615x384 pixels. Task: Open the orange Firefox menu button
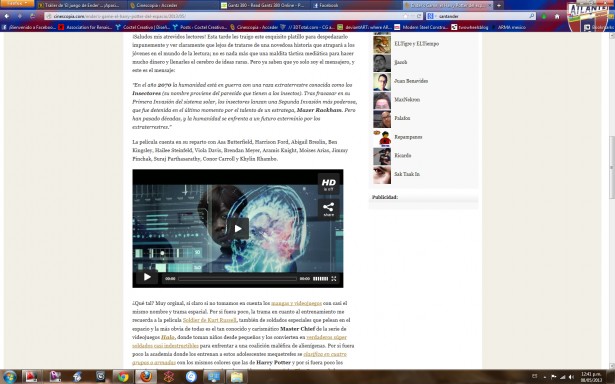[x=17, y=3]
